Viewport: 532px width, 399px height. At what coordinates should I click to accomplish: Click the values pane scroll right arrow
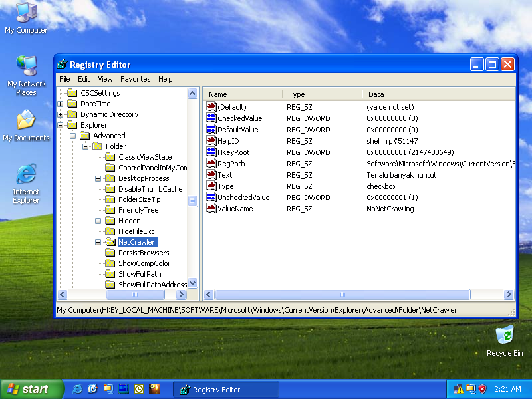click(509, 294)
